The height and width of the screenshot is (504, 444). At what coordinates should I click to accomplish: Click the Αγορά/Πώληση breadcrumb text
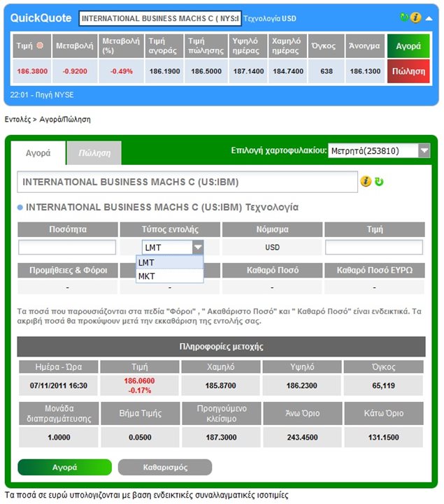[65, 120]
